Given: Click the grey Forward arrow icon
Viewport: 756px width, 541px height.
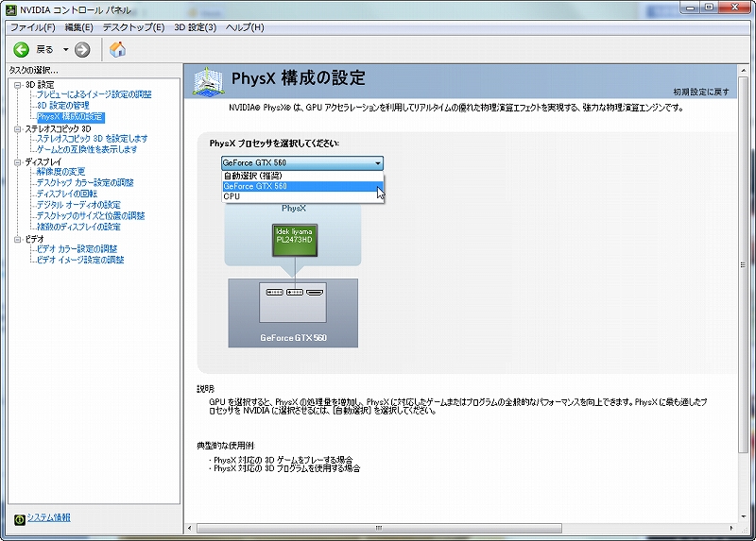Looking at the screenshot, I should pyautogui.click(x=82, y=50).
